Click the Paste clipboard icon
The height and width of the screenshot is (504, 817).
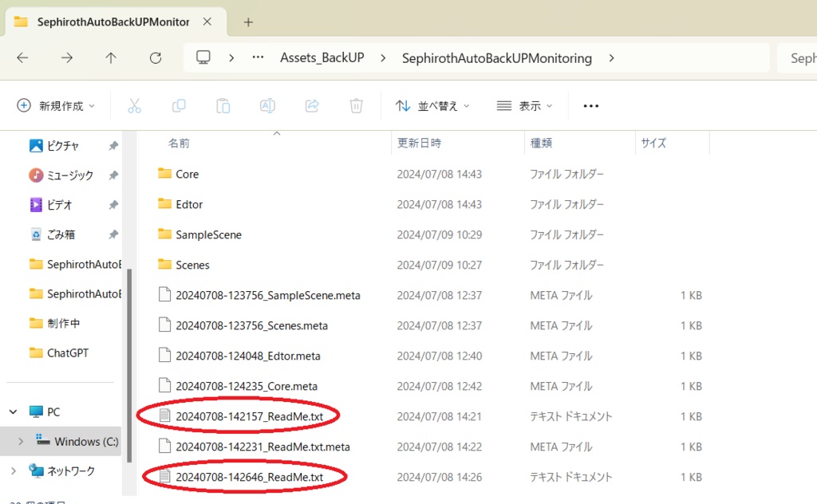coord(223,106)
